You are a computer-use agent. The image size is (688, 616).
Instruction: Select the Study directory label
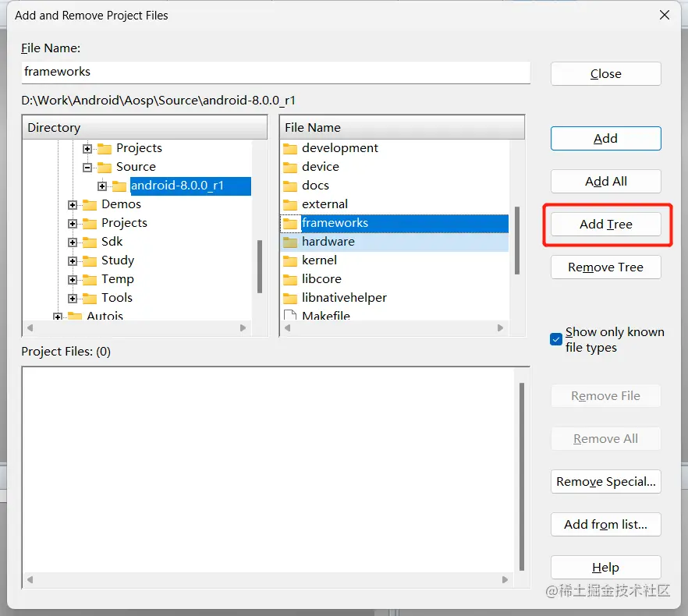118,260
